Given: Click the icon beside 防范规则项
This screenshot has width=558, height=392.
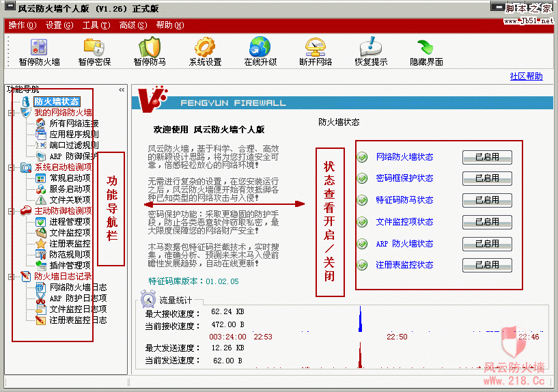Looking at the screenshot, I should (x=41, y=255).
